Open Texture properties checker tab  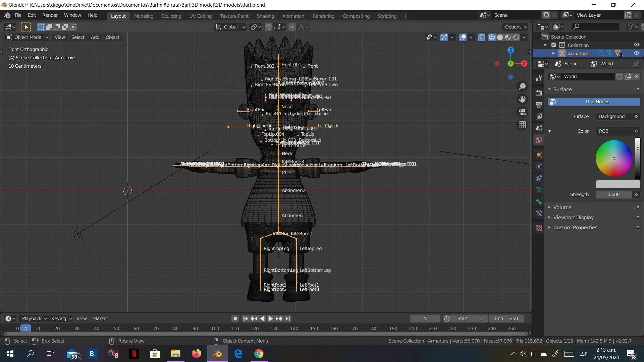[539, 228]
